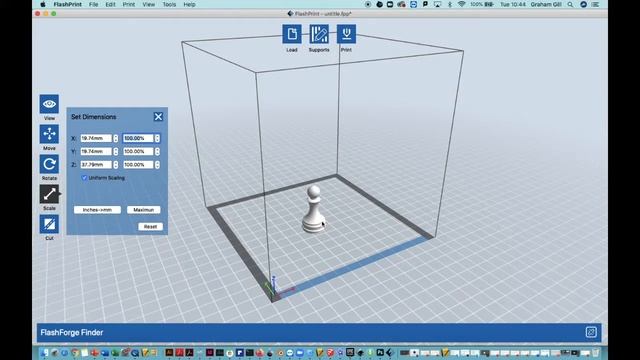Click the Print icon in toolbar
The width and height of the screenshot is (640, 360).
click(346, 34)
